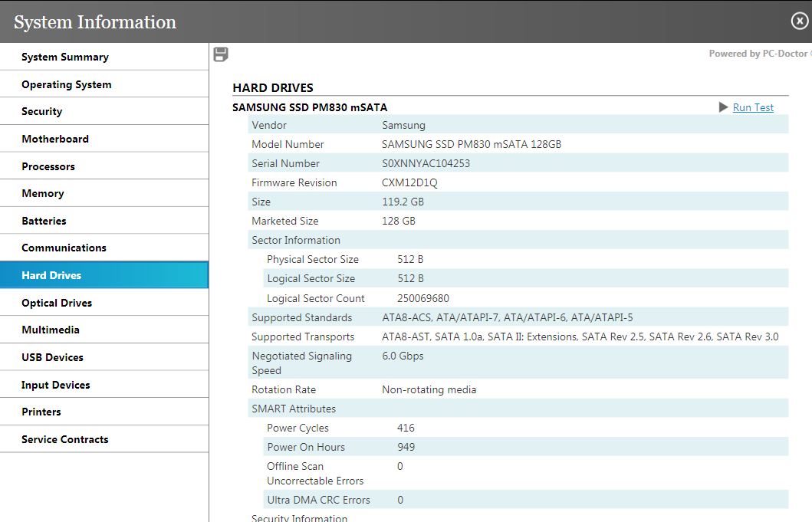Select the Power On Hours value 949
812x522 pixels.
[406, 447]
